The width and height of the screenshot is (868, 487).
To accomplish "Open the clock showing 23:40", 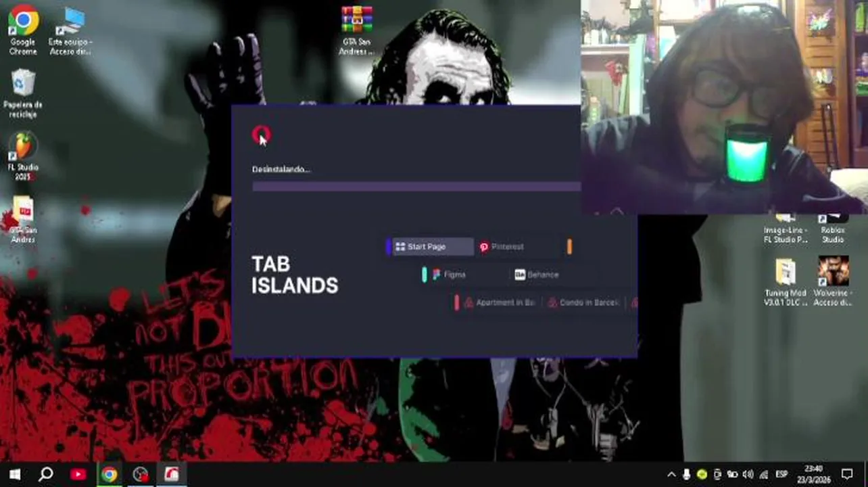I will click(x=814, y=474).
